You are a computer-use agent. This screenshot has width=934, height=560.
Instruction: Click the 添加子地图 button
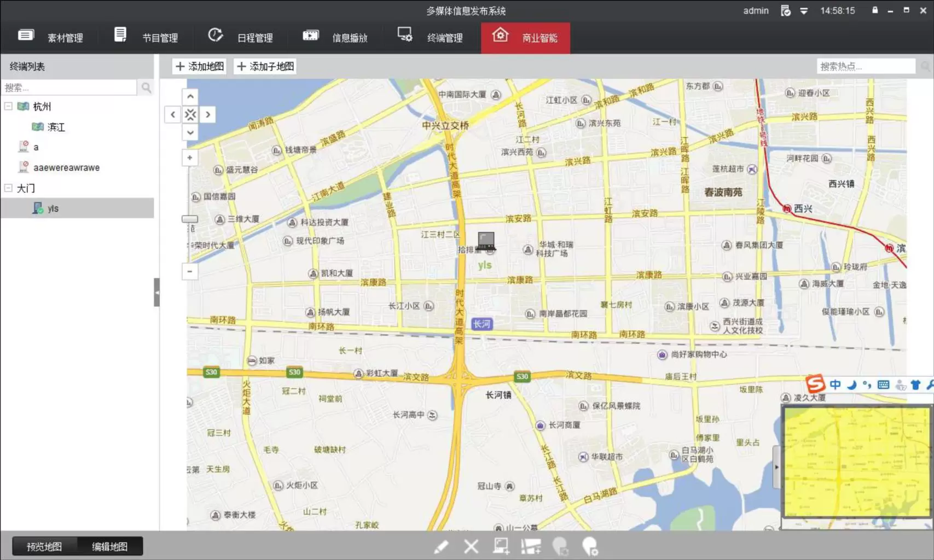click(265, 67)
